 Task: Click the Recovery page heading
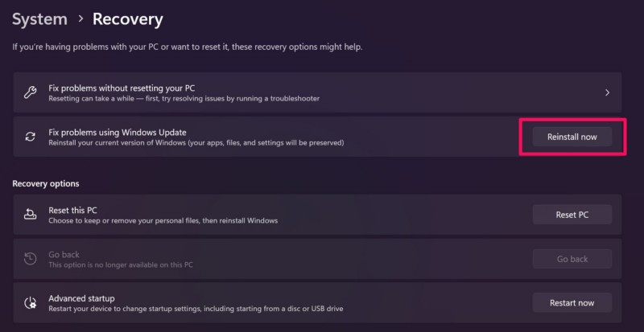pos(127,18)
